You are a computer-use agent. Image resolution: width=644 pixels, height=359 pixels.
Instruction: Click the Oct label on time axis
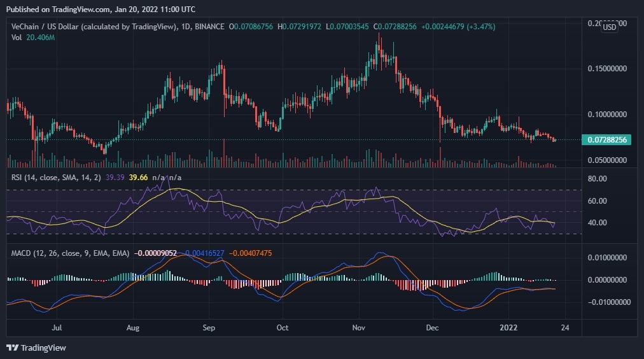282,328
